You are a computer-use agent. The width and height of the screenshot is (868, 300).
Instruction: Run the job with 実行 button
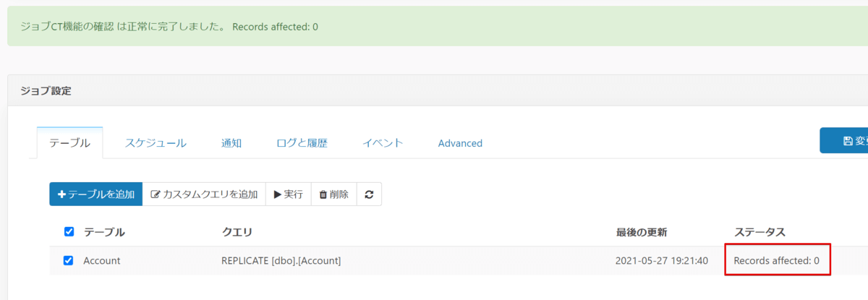click(288, 194)
